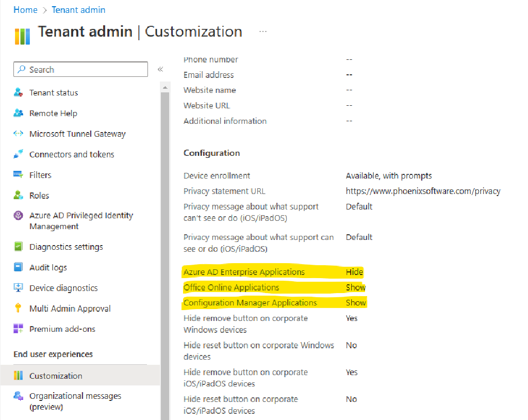Click the Tenant admin breadcrumb link
Image resolution: width=528 pixels, height=420 pixels.
point(78,10)
